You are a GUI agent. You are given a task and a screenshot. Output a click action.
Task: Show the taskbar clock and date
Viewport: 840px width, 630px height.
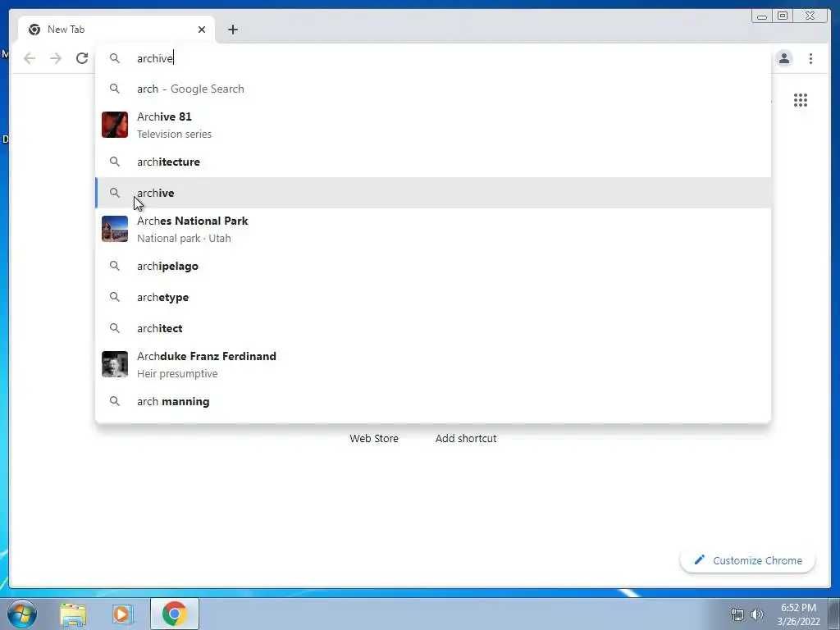pos(798,614)
